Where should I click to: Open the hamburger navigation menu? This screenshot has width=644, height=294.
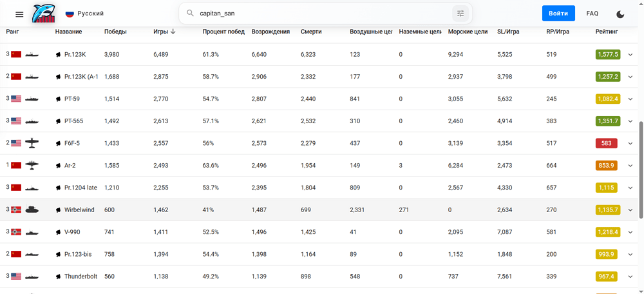(19, 14)
